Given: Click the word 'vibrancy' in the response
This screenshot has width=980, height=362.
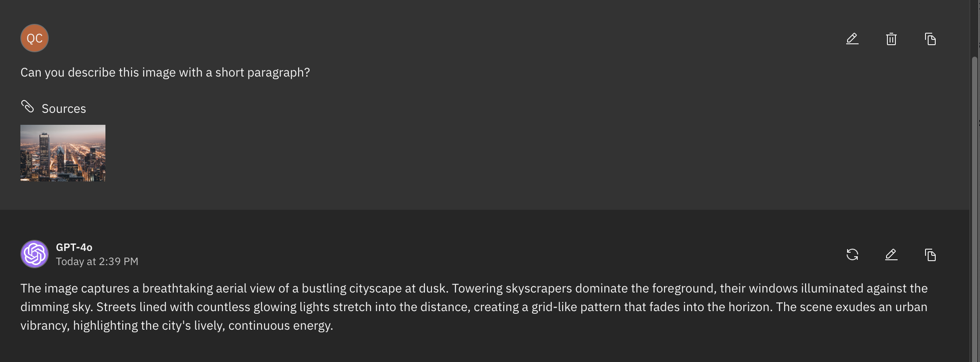Looking at the screenshot, I should click(x=44, y=326).
